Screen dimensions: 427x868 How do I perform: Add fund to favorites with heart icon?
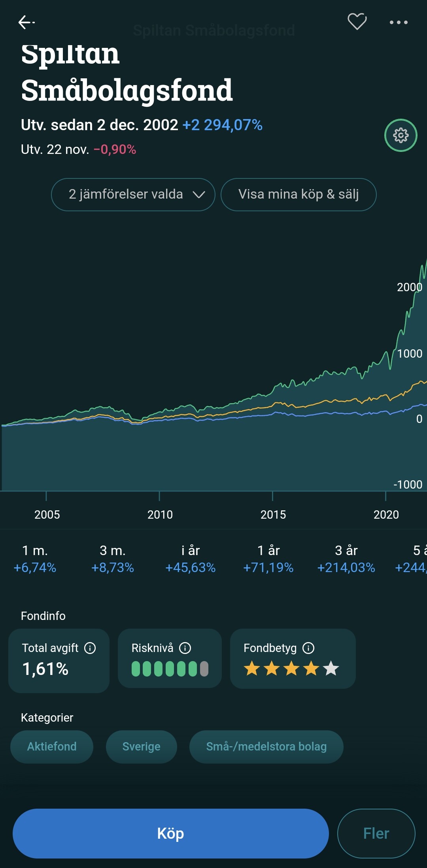[x=357, y=22]
